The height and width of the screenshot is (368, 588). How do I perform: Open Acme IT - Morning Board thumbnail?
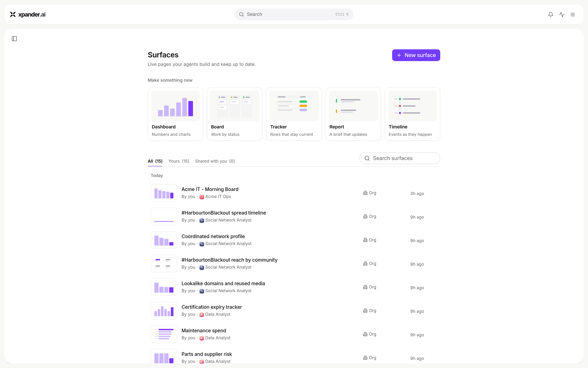(x=164, y=193)
